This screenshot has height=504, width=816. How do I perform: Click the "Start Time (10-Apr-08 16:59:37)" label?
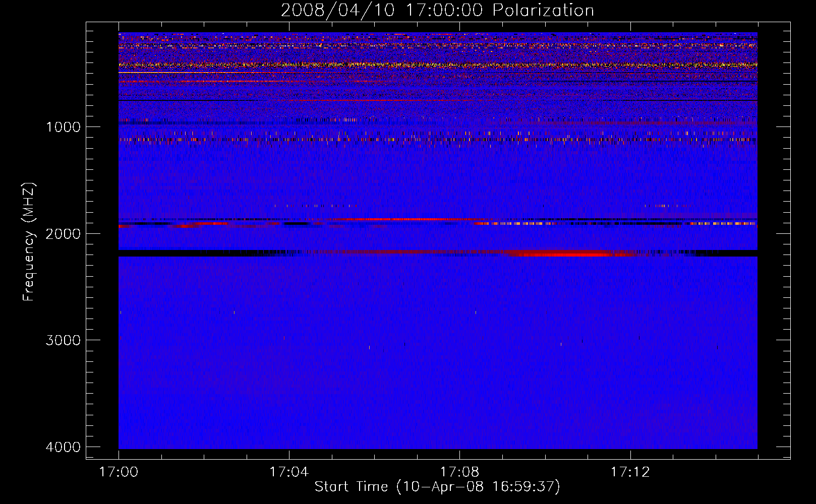pos(437,487)
